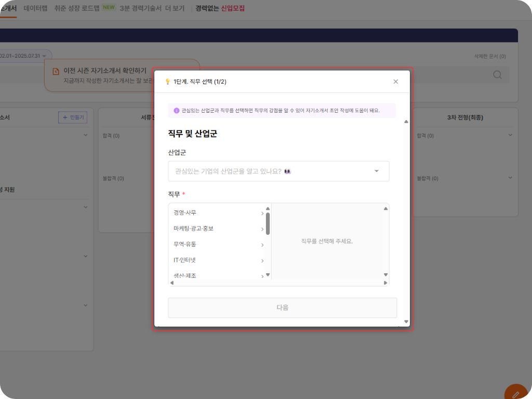Click the NEW badge next to 취준 성장 로드맵

click(x=109, y=8)
